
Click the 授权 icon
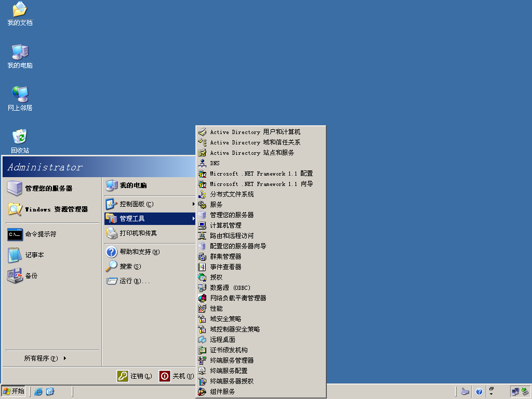[x=202, y=277]
